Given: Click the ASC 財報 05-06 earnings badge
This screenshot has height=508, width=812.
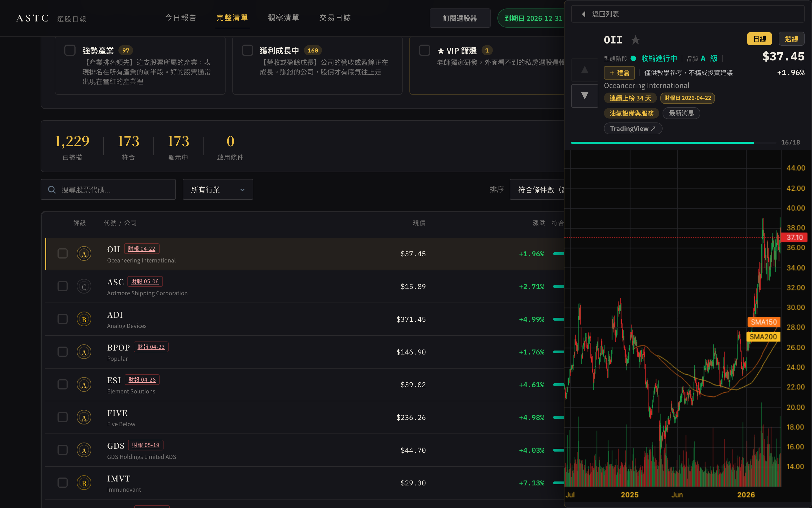Looking at the screenshot, I should point(145,282).
